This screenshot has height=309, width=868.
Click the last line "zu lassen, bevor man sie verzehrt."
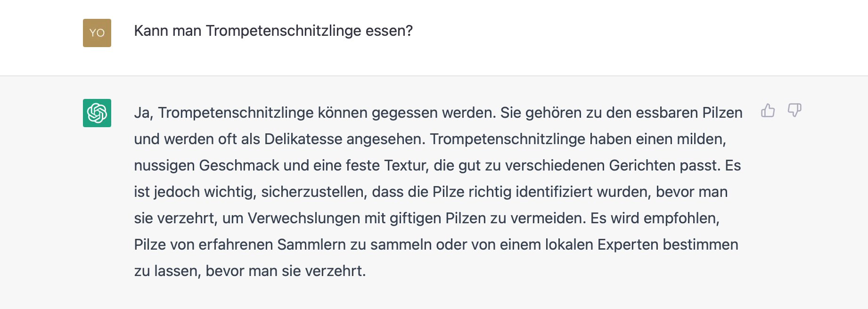pos(250,271)
